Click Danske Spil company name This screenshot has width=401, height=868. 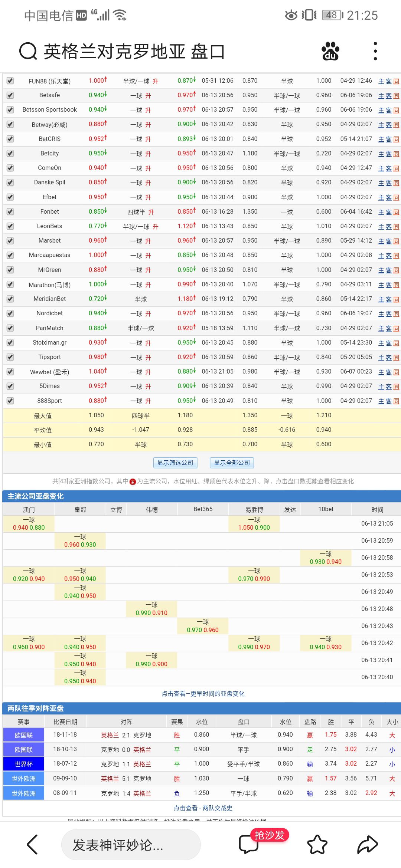(49, 182)
